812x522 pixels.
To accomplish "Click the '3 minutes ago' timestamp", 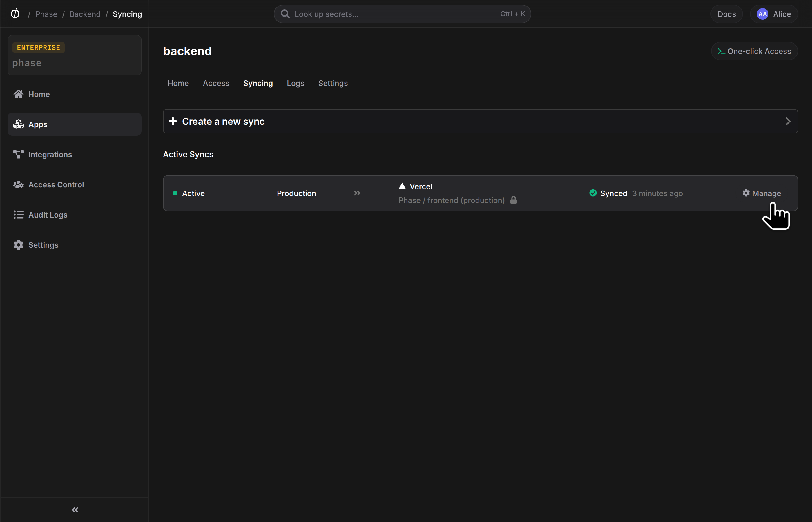I will tap(657, 193).
